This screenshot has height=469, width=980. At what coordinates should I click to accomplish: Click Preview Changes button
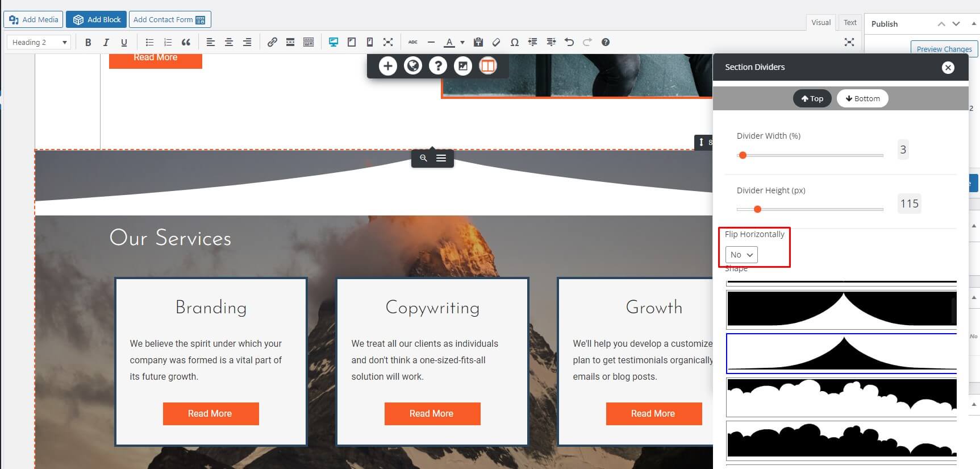tap(944, 49)
